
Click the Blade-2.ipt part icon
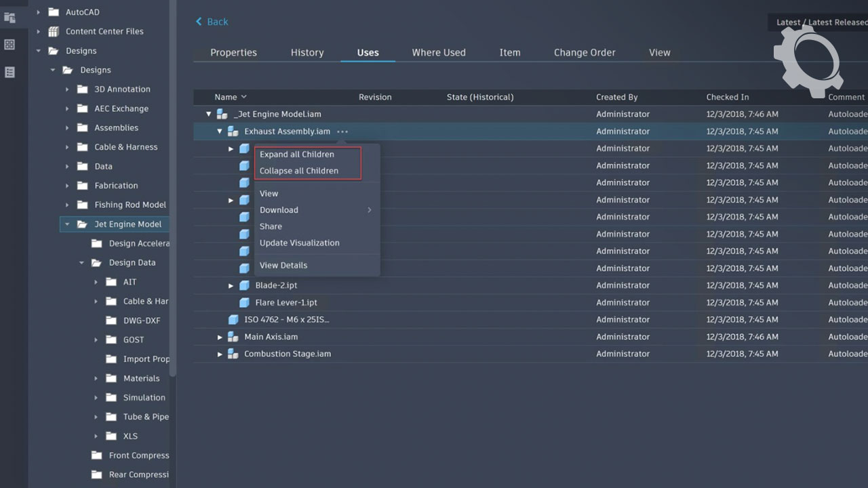(x=244, y=285)
